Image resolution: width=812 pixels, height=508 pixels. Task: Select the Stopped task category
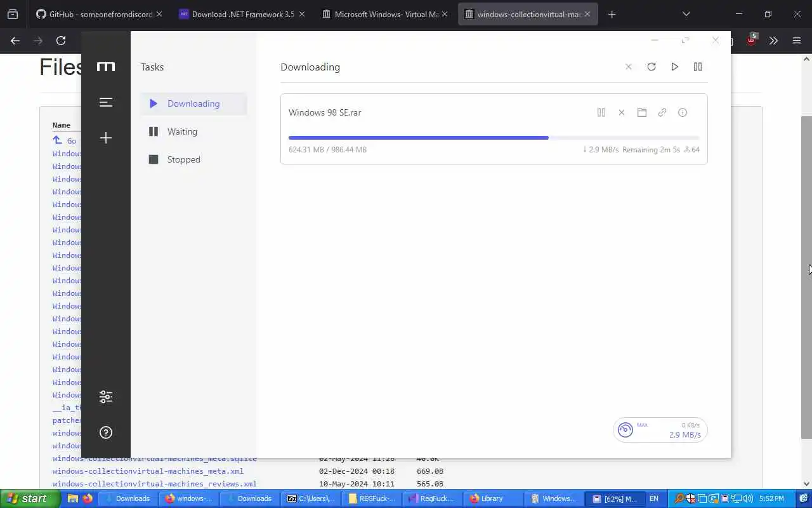click(193, 159)
